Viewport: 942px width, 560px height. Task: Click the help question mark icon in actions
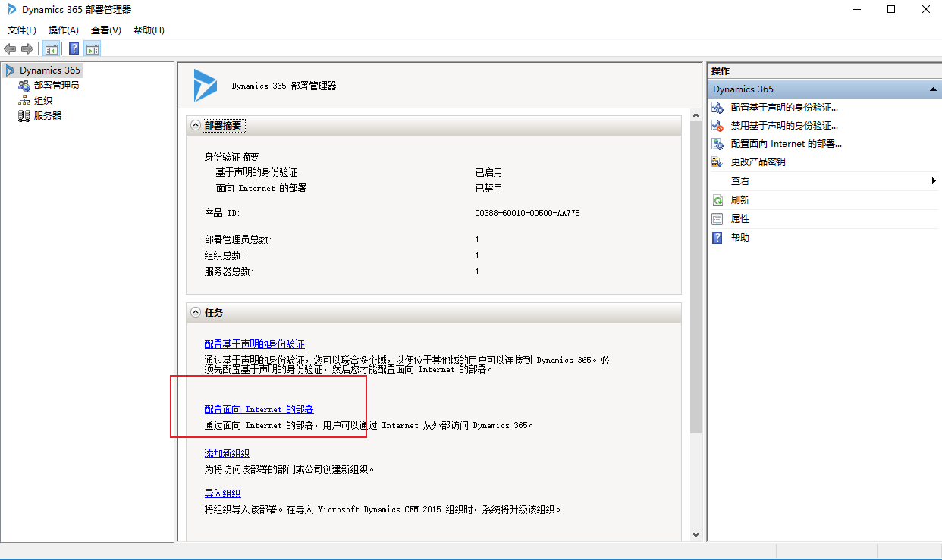717,238
